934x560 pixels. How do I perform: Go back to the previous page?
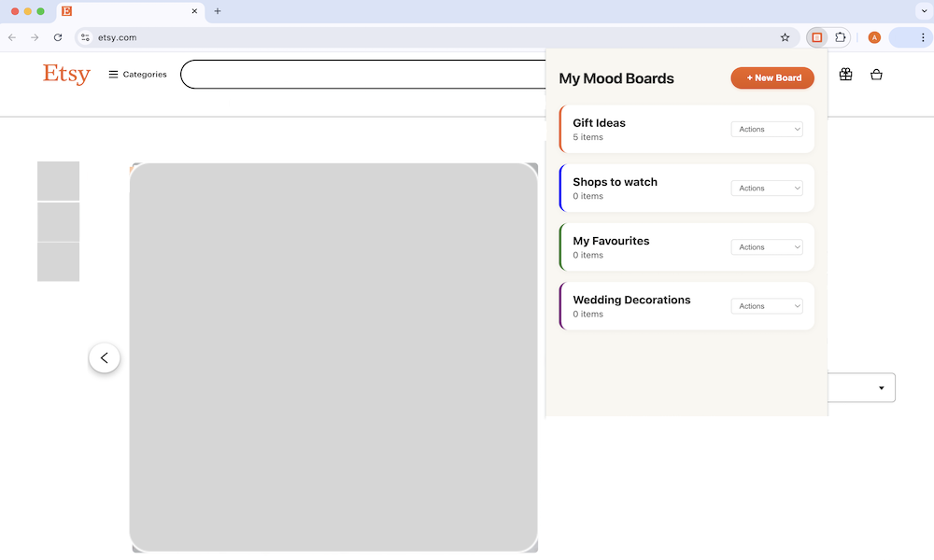pos(12,37)
